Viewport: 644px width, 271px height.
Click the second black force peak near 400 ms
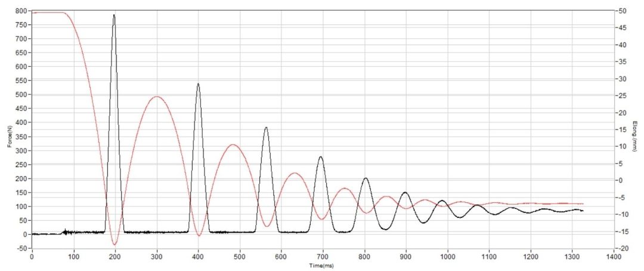point(198,84)
